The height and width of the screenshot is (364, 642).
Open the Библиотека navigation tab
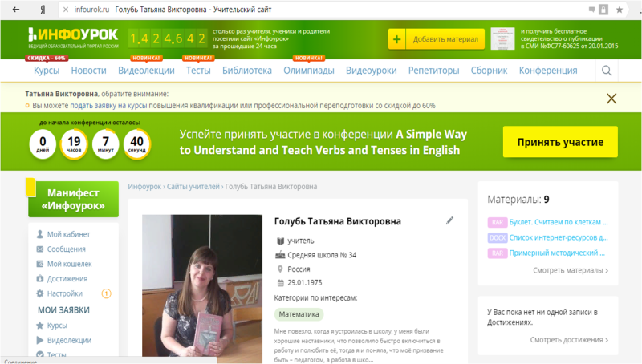[x=247, y=71]
